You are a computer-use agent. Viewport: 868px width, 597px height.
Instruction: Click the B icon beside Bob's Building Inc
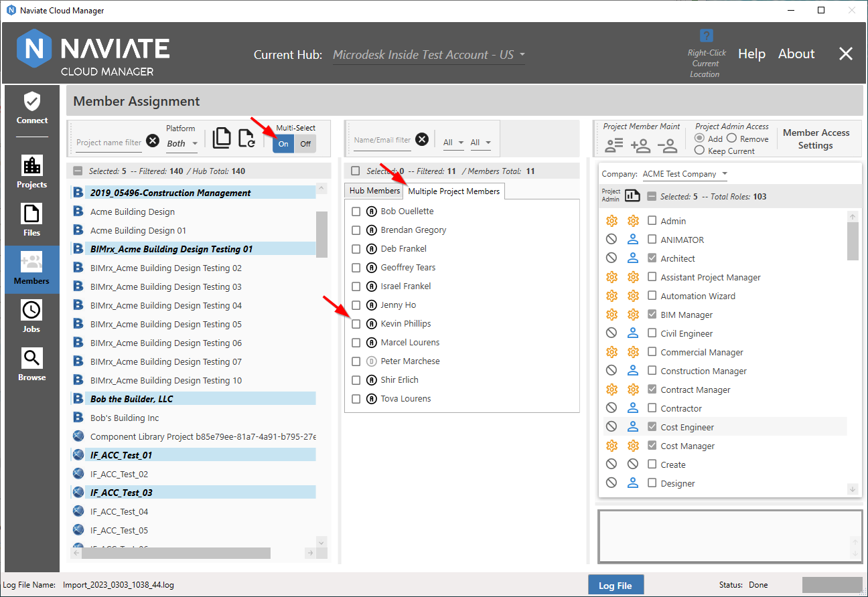(x=78, y=418)
